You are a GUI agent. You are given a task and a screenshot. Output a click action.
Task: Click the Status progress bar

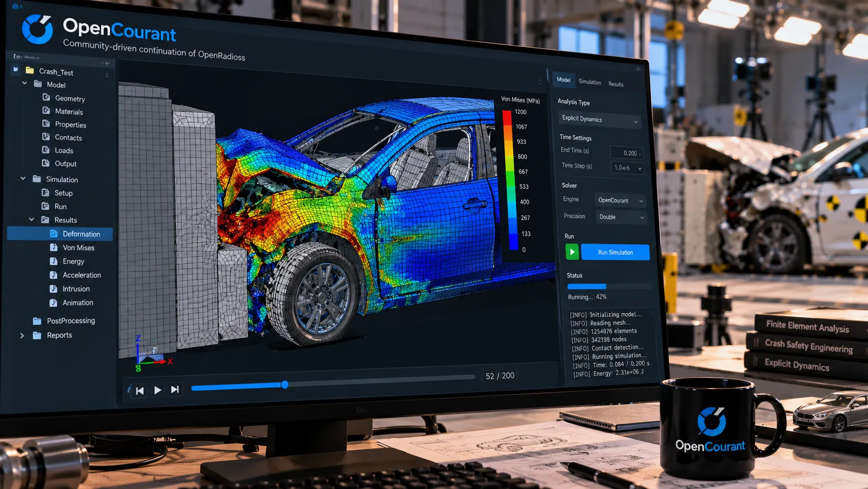[609, 286]
